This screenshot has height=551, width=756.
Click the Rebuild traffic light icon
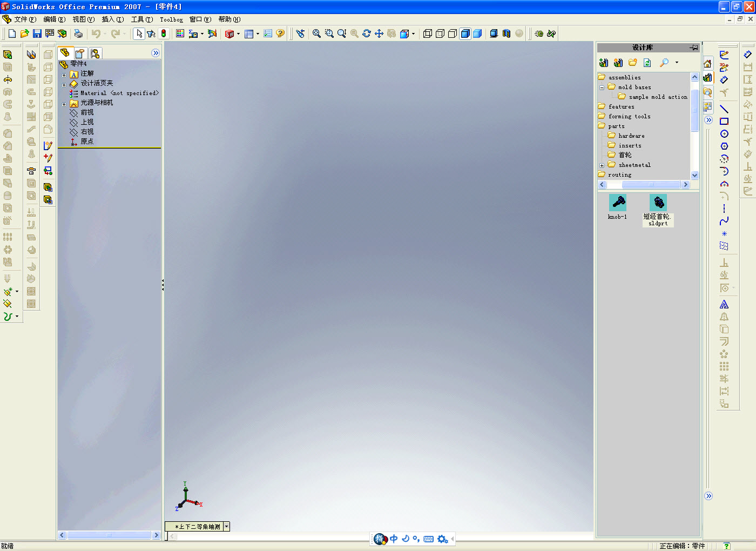point(164,33)
